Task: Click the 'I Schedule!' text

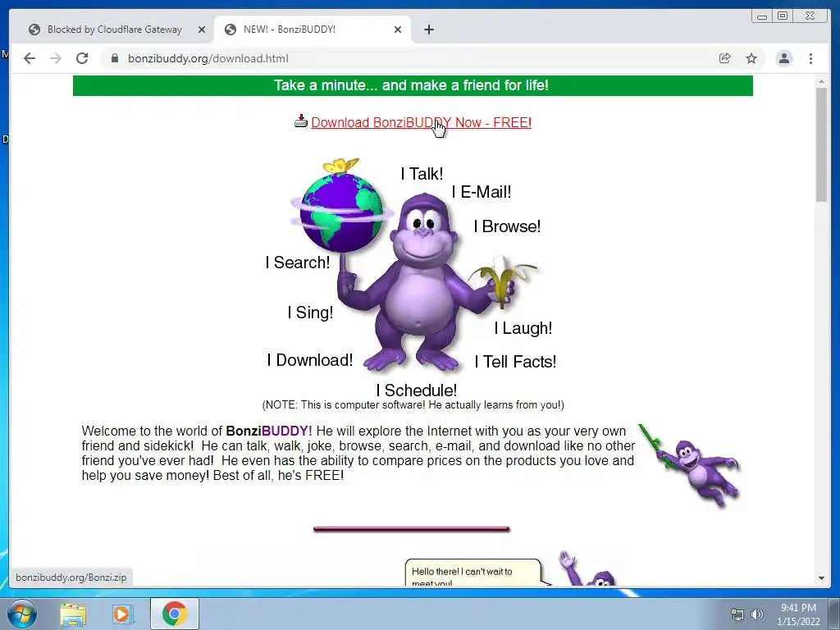Action: pyautogui.click(x=416, y=390)
